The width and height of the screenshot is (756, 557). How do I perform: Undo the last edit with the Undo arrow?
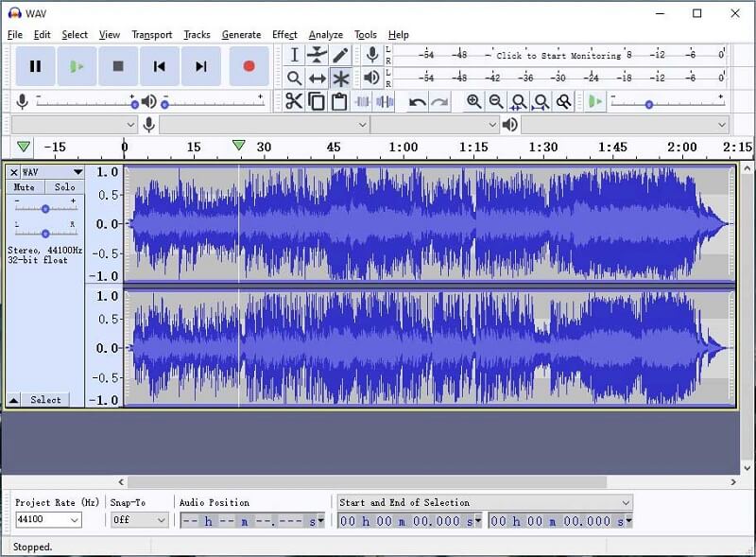point(417,100)
